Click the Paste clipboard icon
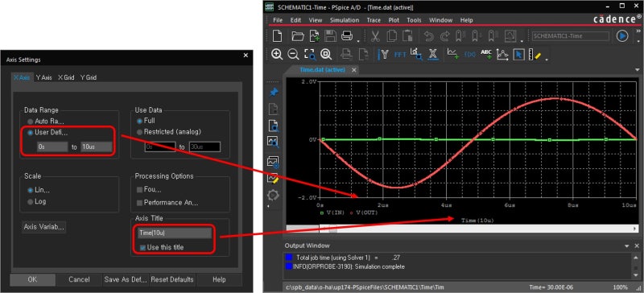This screenshot has height=293, width=644. [407, 36]
